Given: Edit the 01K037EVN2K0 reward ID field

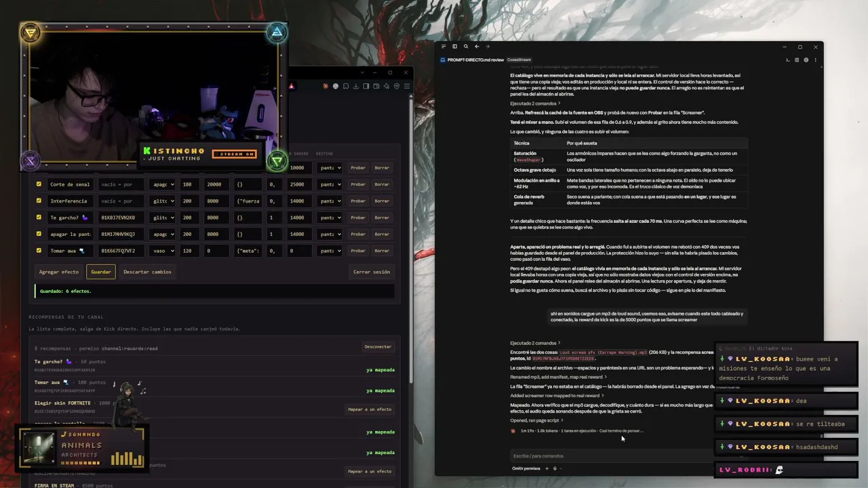Looking at the screenshot, I should tap(122, 218).
